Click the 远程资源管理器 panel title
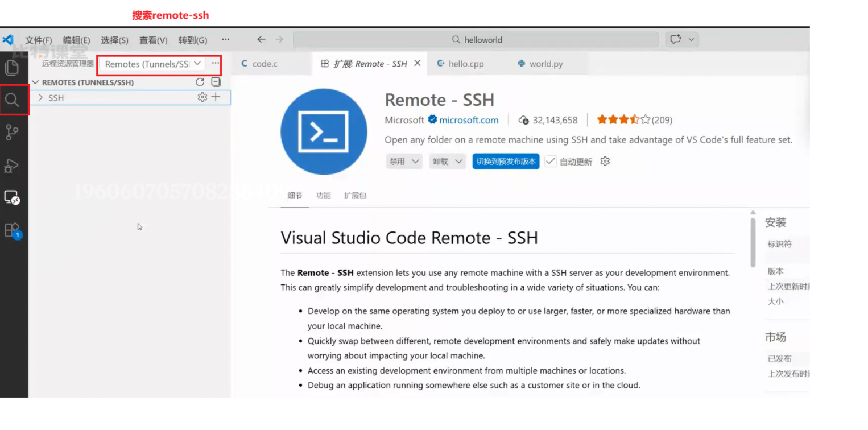The height and width of the screenshot is (430, 868). coord(68,64)
